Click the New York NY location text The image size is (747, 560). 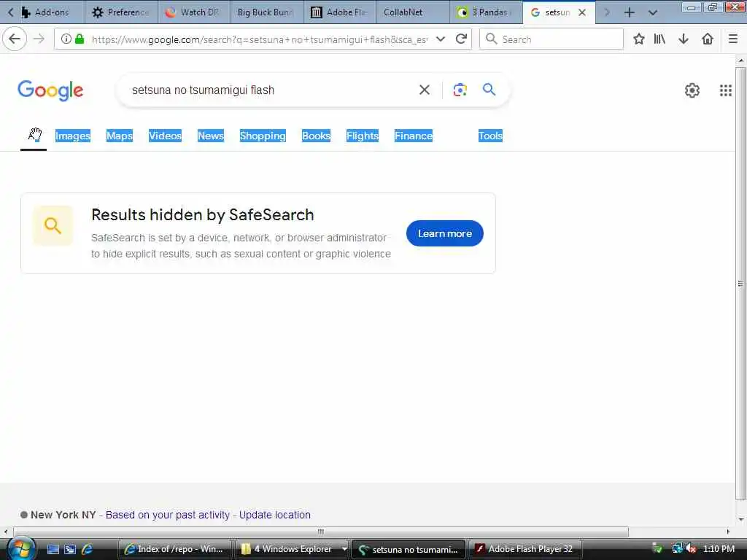coord(63,515)
